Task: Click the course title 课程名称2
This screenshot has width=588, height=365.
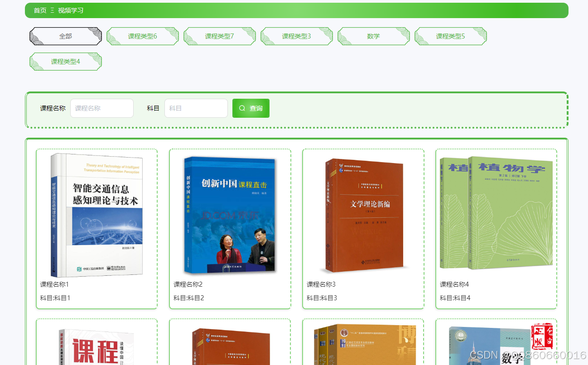Action: pos(188,284)
